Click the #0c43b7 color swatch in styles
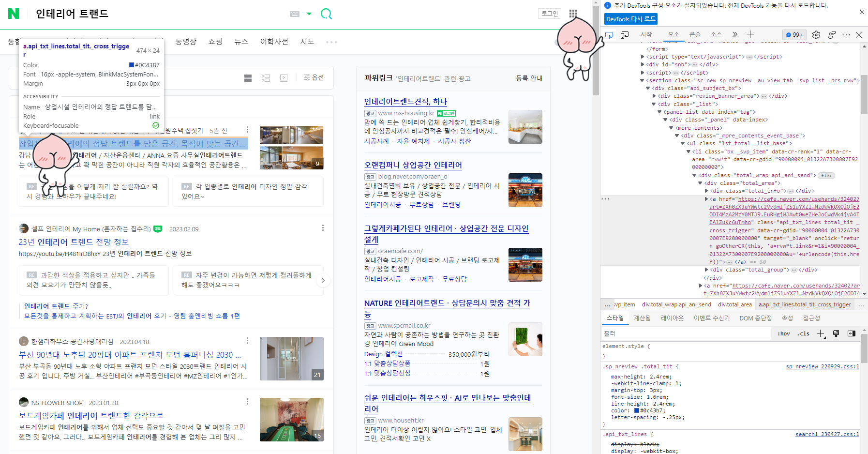 [x=637, y=410]
